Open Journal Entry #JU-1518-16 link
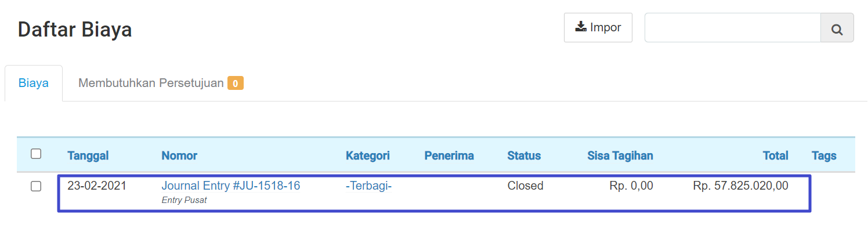868x232 pixels. (x=231, y=186)
